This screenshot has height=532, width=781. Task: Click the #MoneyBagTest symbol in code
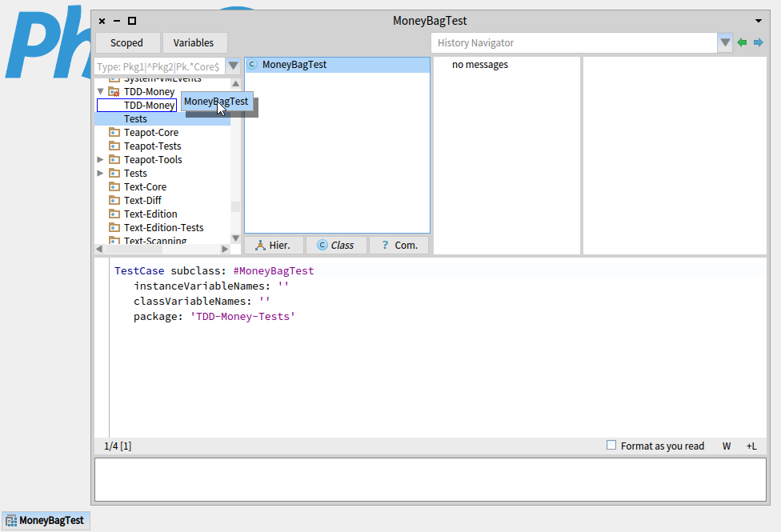pos(274,271)
